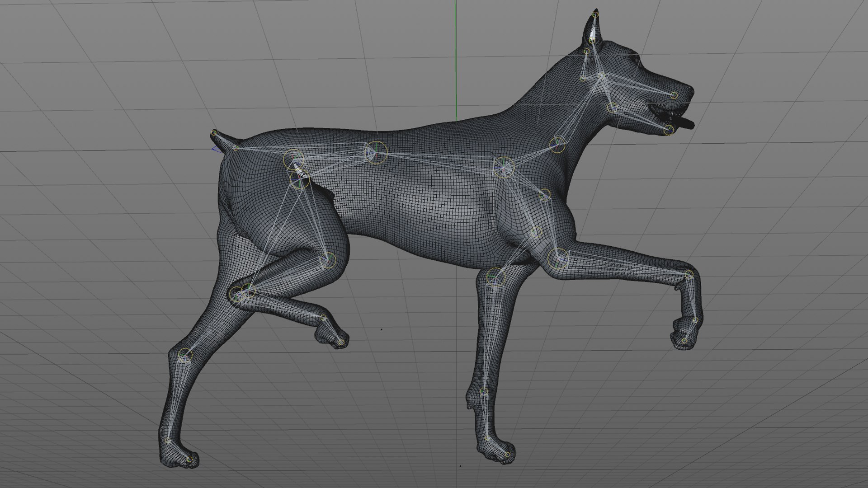Select the neck base joint
Screen dimensions: 868x488
tap(558, 144)
